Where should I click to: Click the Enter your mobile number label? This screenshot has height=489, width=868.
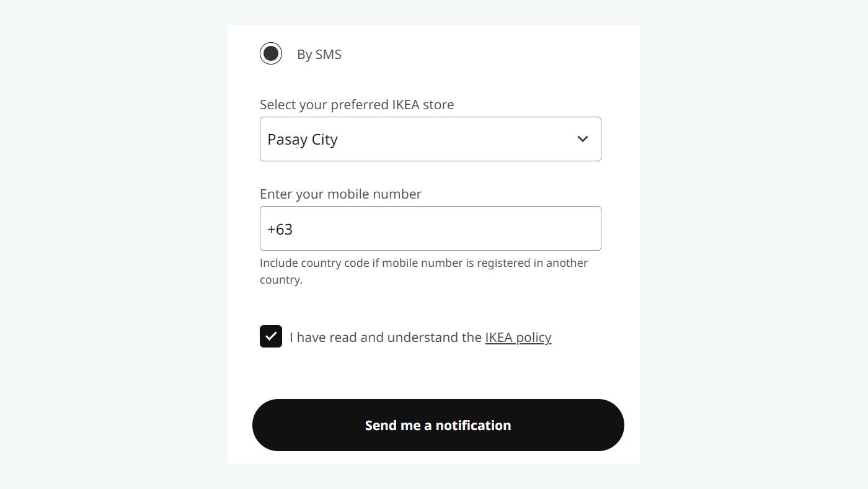pos(340,194)
